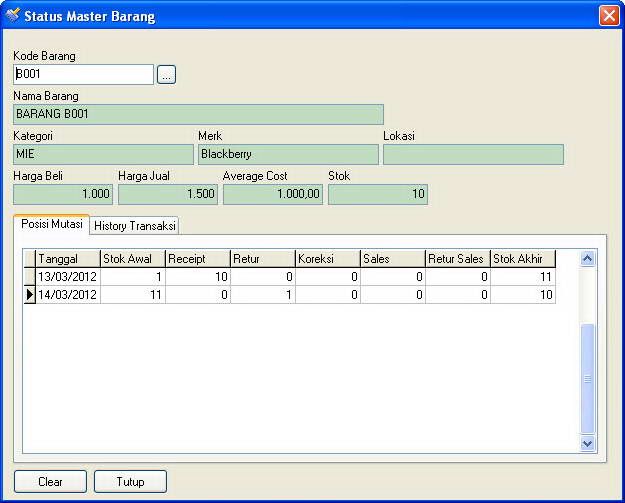Open the Kode Barang lookup ellipsis button

[x=166, y=75]
